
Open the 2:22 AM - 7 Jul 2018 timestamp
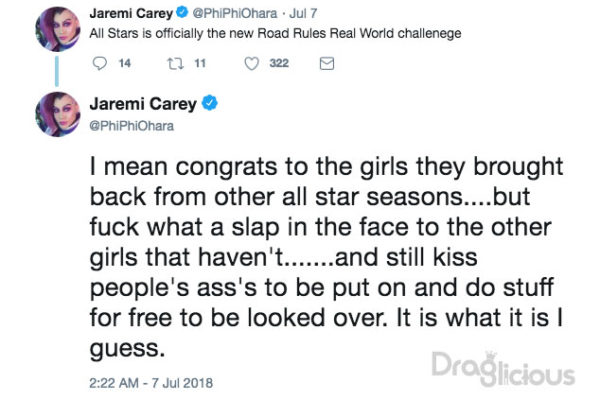(151, 383)
